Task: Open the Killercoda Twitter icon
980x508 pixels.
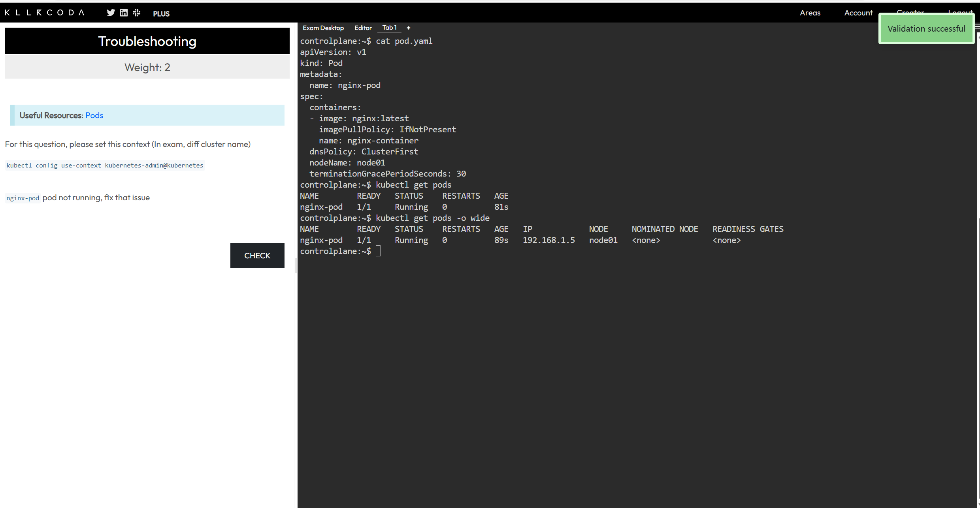Action: click(x=111, y=13)
